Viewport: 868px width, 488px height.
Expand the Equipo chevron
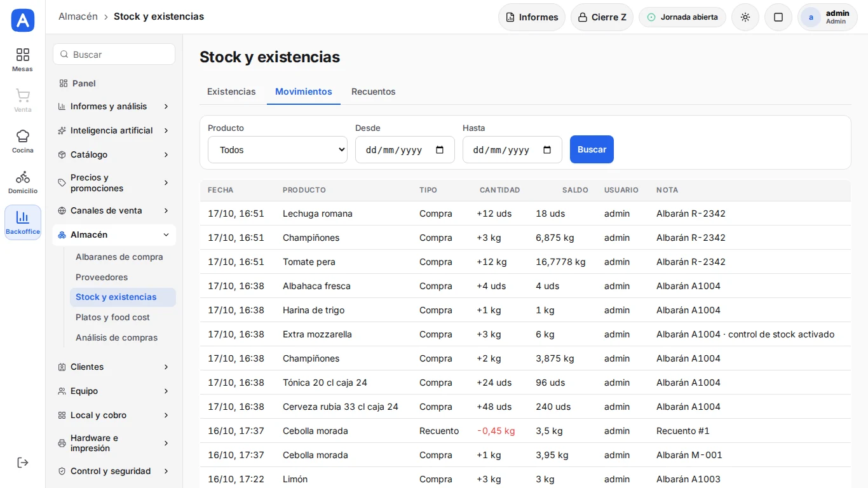[166, 391]
